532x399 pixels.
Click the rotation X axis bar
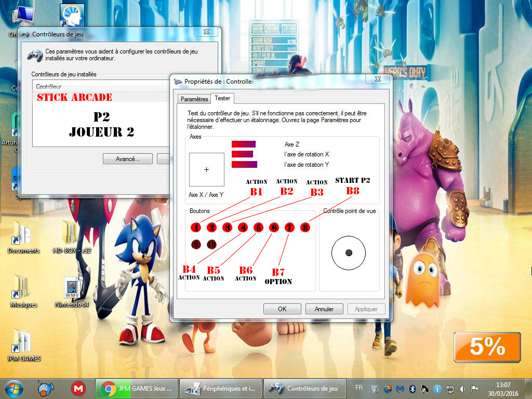242,154
